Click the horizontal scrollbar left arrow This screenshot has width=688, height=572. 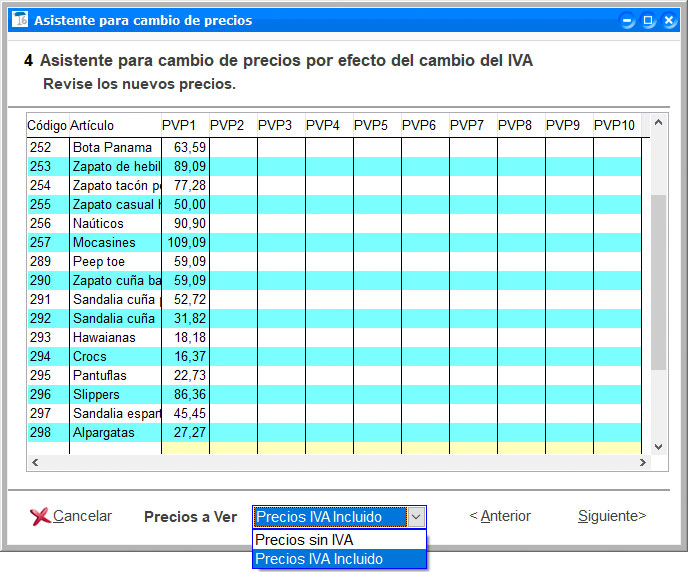pos(35,462)
